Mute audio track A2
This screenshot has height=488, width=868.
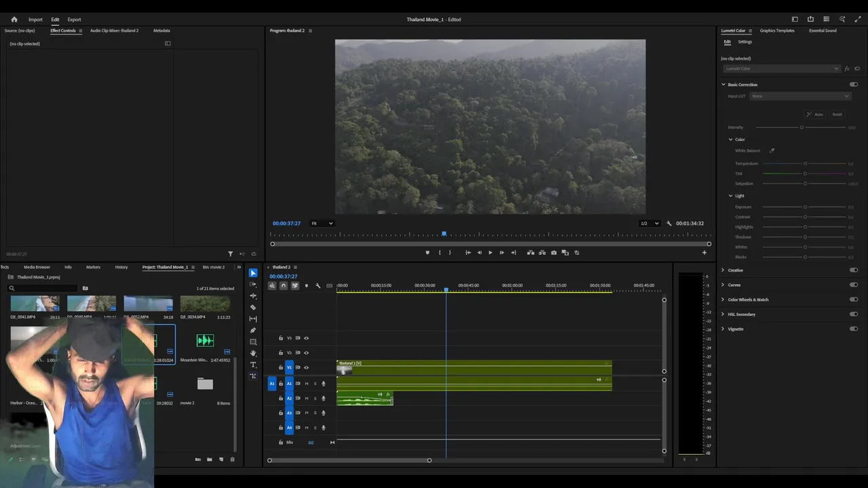coord(307,399)
